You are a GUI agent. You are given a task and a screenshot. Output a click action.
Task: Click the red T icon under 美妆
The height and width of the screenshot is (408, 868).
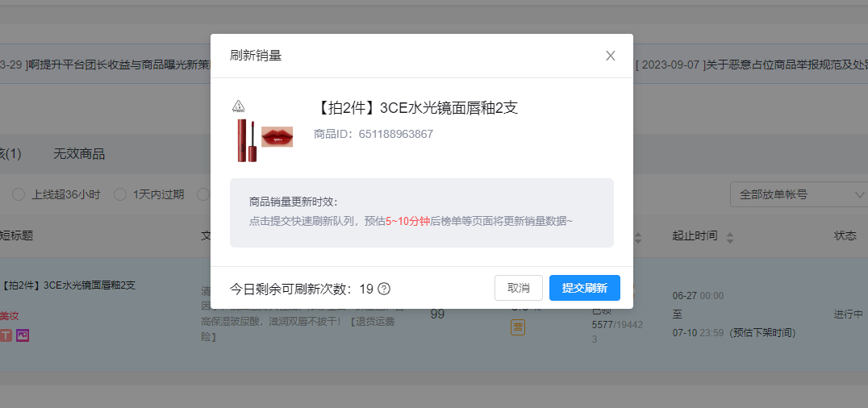coord(6,335)
